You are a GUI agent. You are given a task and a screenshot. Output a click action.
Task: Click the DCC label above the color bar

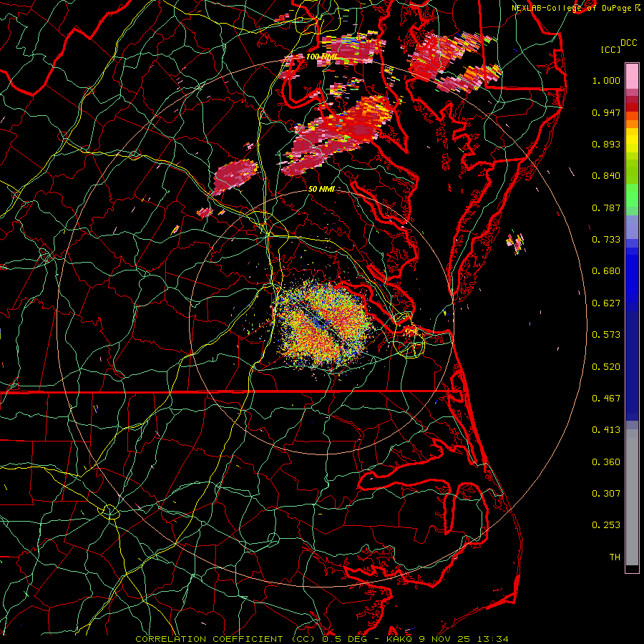coord(629,43)
